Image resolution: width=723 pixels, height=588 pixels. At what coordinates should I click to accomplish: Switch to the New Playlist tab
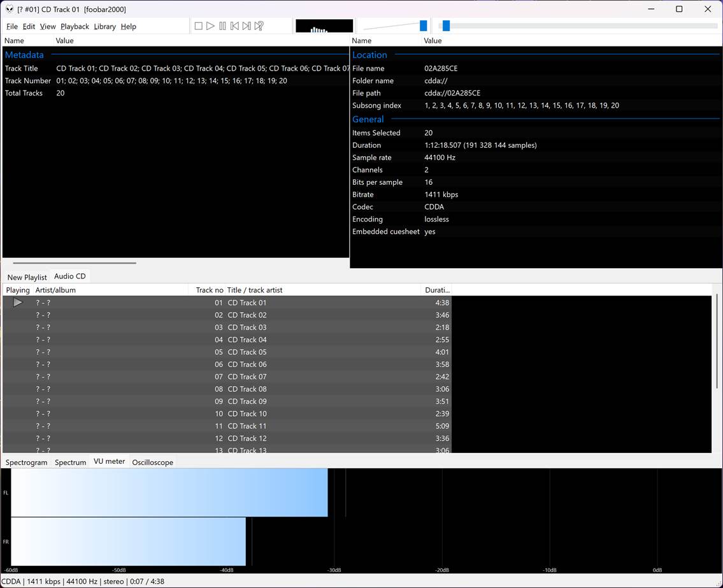tap(27, 277)
